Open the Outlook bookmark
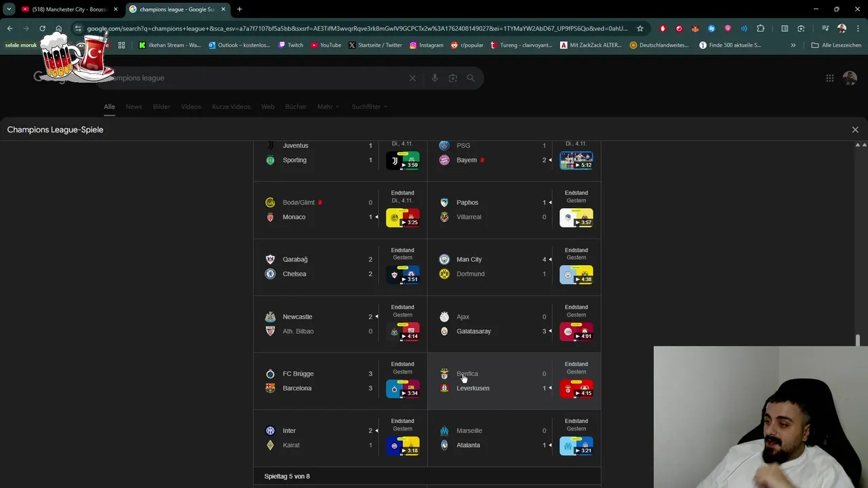868x488 pixels. pyautogui.click(x=240, y=45)
